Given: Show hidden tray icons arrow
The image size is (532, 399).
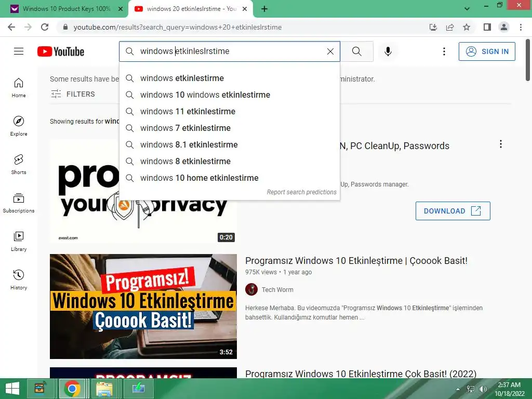Looking at the screenshot, I should click(x=458, y=389).
